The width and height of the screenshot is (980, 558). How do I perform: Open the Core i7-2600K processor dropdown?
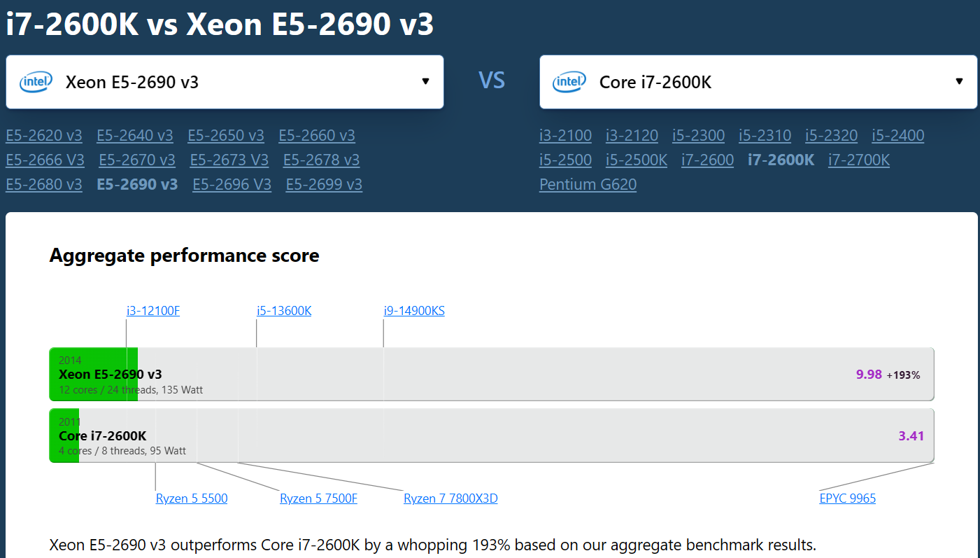(758, 82)
